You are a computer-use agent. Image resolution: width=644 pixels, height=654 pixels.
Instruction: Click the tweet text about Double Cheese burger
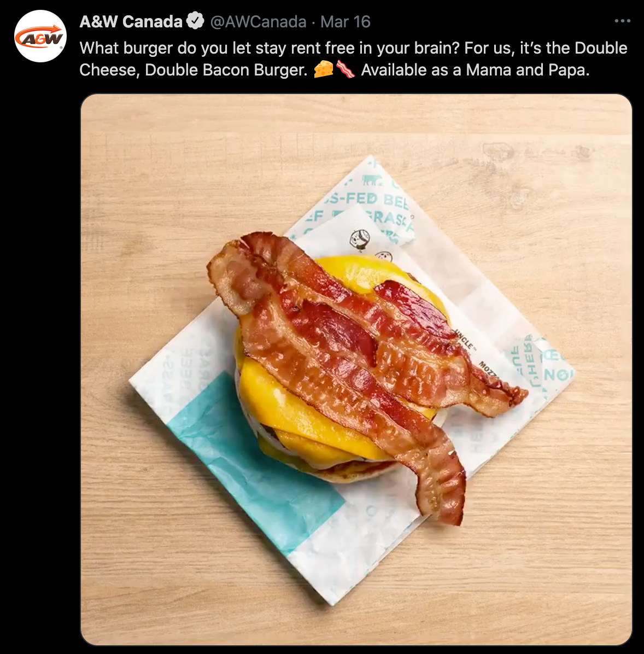(353, 59)
